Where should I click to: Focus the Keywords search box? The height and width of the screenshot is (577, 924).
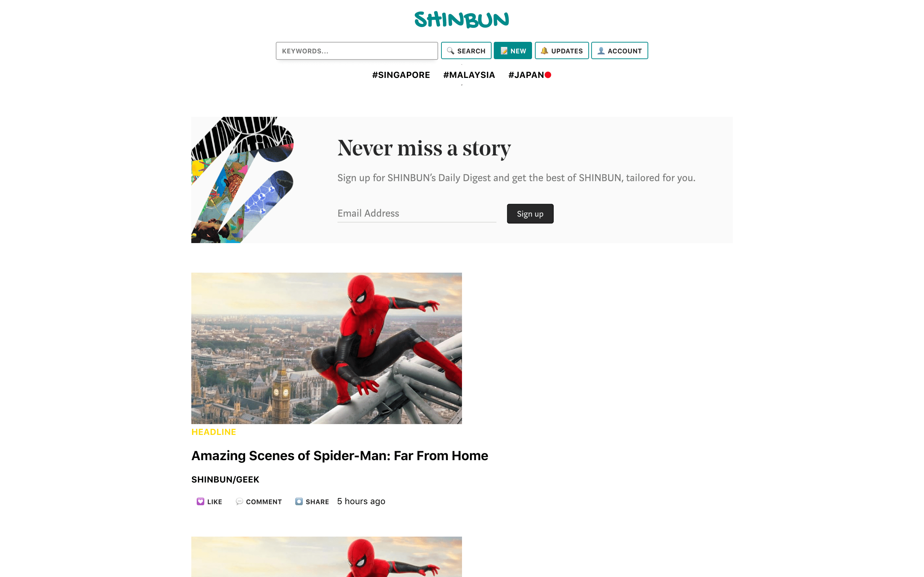pos(357,51)
